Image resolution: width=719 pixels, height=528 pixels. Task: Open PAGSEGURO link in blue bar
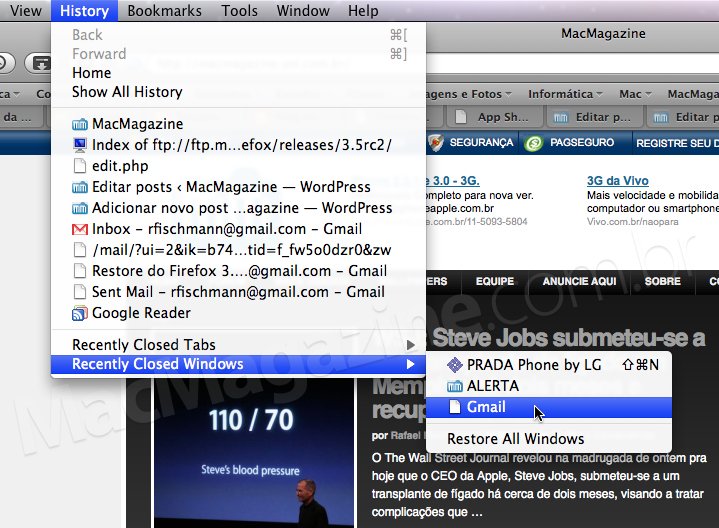582,143
